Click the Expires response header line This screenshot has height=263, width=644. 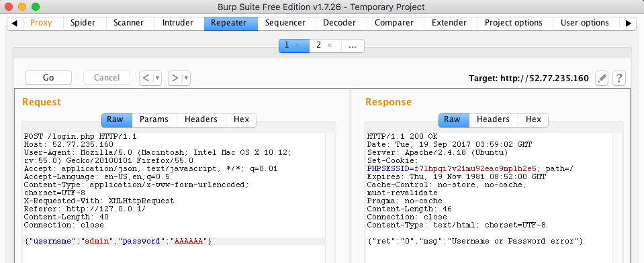pyautogui.click(x=457, y=177)
